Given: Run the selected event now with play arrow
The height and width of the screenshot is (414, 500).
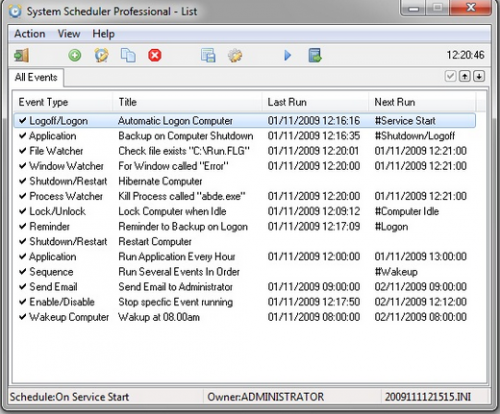Looking at the screenshot, I should [288, 55].
